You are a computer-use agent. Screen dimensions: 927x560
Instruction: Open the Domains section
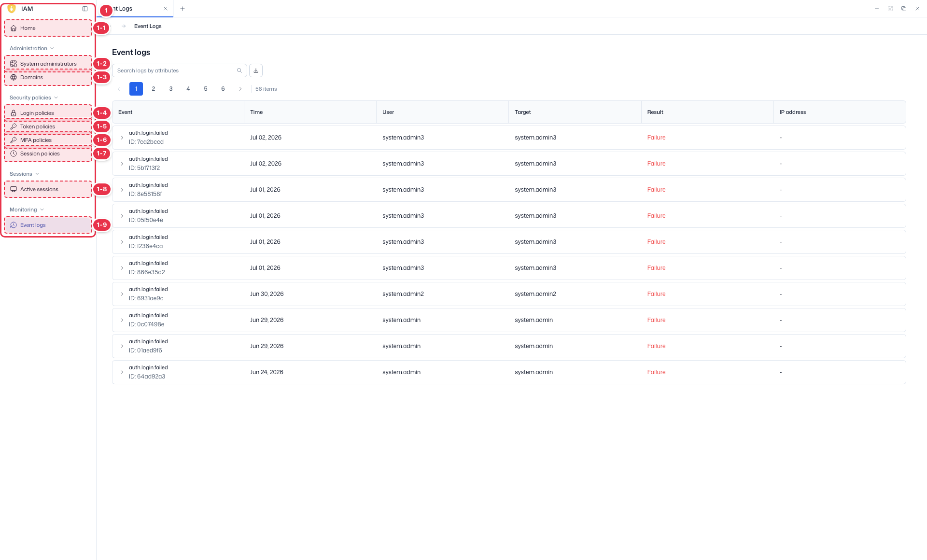point(48,77)
